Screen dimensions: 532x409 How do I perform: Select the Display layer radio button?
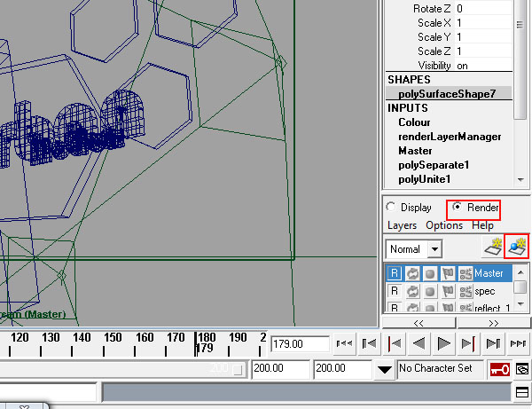[x=390, y=207]
